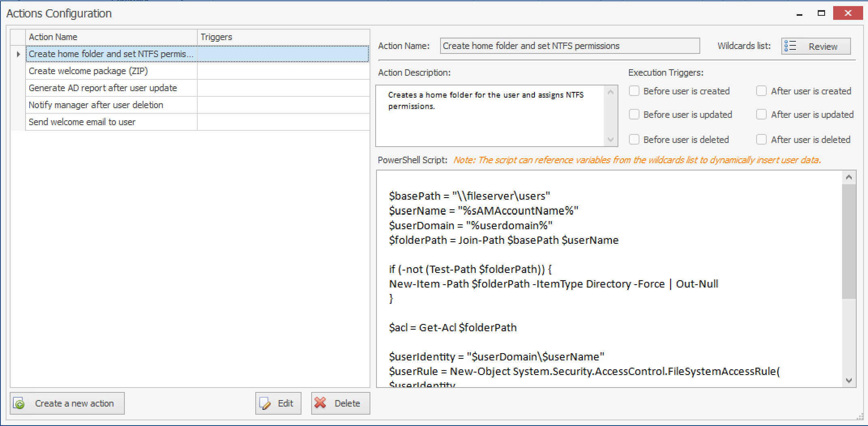Sort by the Action Name column header
Screen dimensions: 868x426
click(x=111, y=37)
